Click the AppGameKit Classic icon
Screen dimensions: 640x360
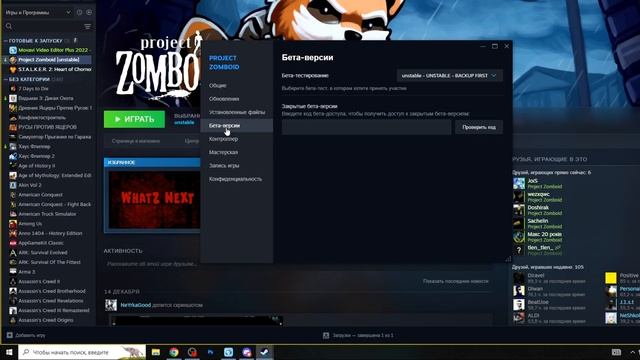click(13, 243)
